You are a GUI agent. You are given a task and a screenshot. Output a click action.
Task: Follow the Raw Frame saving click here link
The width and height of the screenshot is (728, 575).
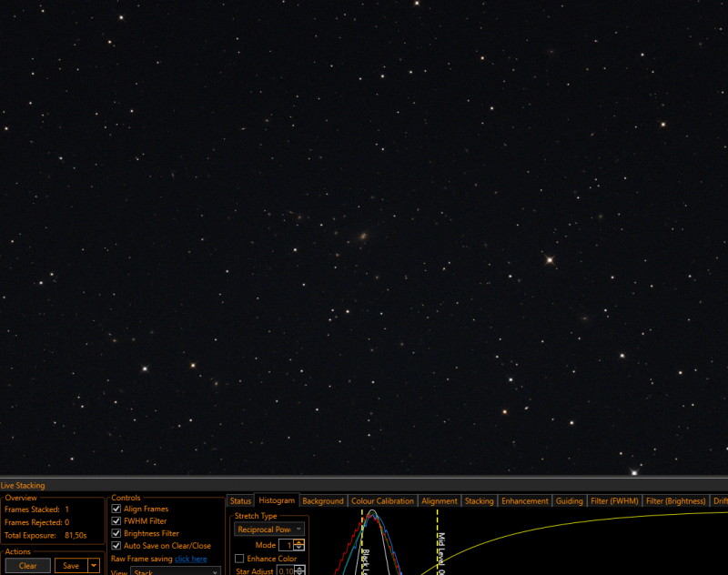pos(191,559)
